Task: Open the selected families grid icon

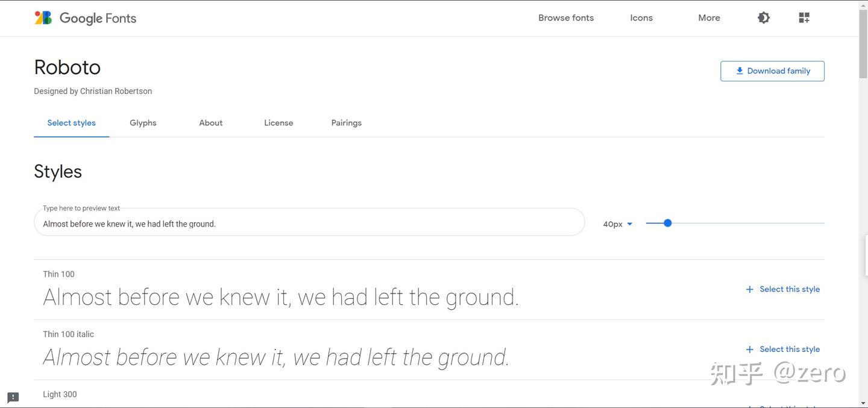Action: [x=804, y=18]
